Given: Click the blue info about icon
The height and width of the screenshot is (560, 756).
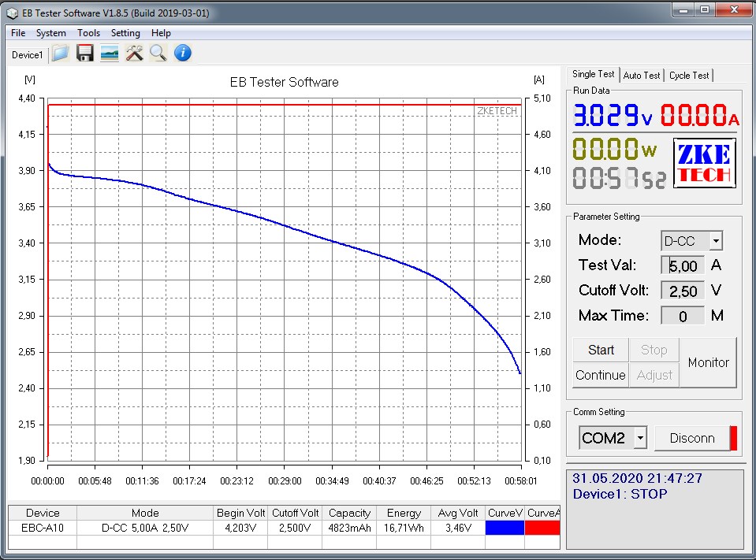Looking at the screenshot, I should [x=183, y=54].
